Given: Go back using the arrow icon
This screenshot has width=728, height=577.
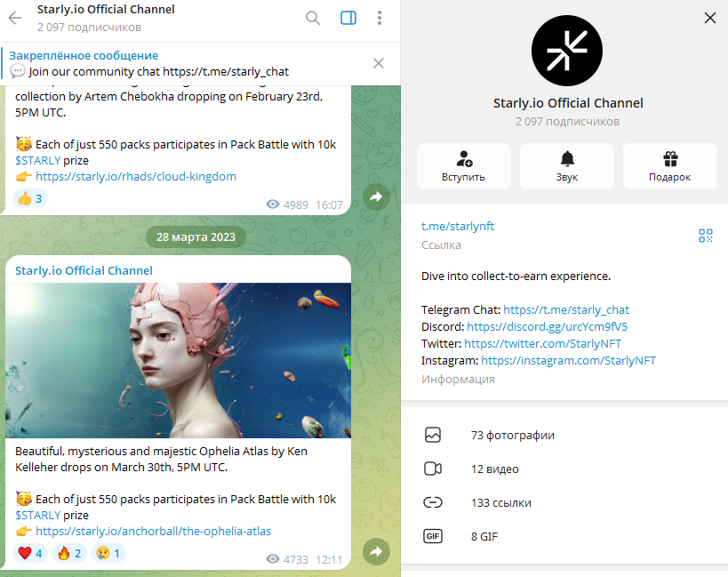Looking at the screenshot, I should coord(14,18).
